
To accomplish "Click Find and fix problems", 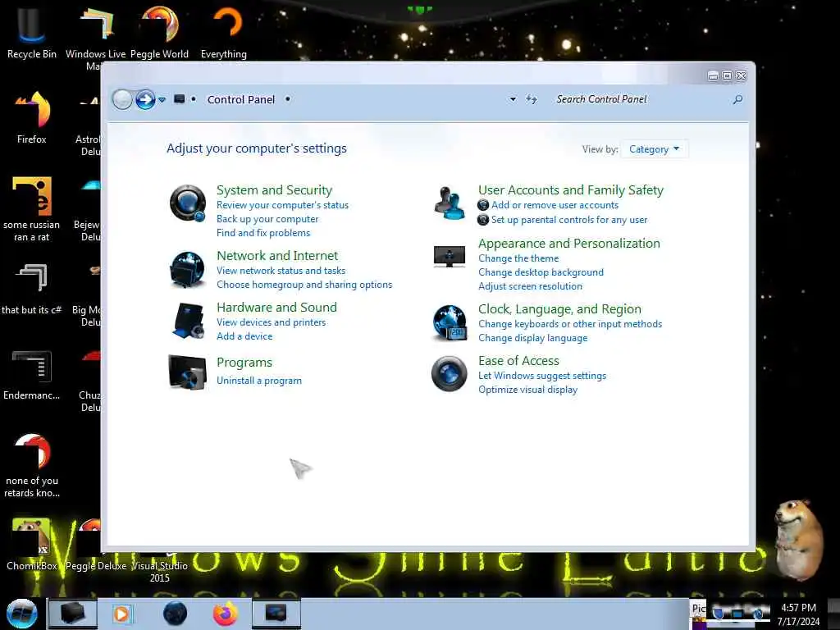I will [263, 233].
